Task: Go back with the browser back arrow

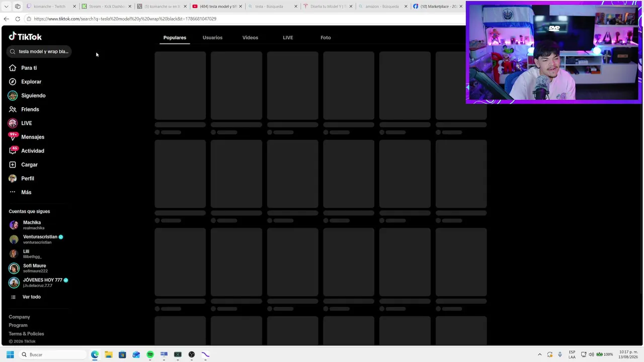Action: (x=6, y=19)
